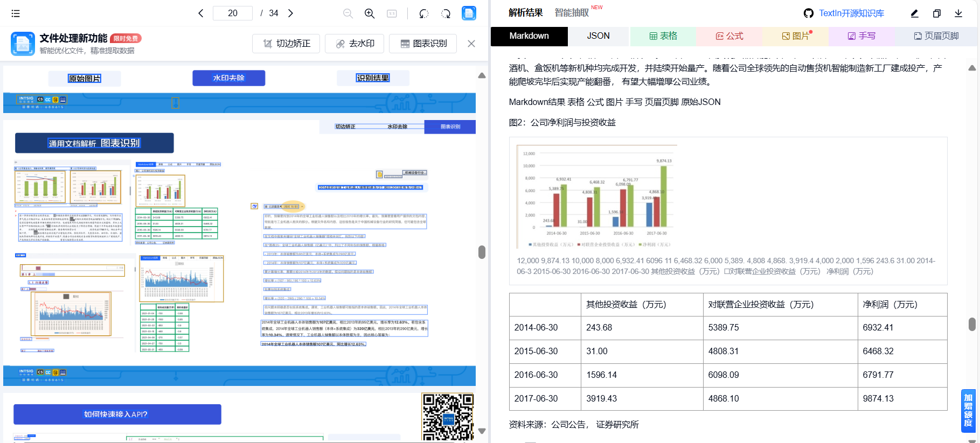Go to the next page arrow
Image resolution: width=980 pixels, height=443 pixels.
pyautogui.click(x=290, y=13)
